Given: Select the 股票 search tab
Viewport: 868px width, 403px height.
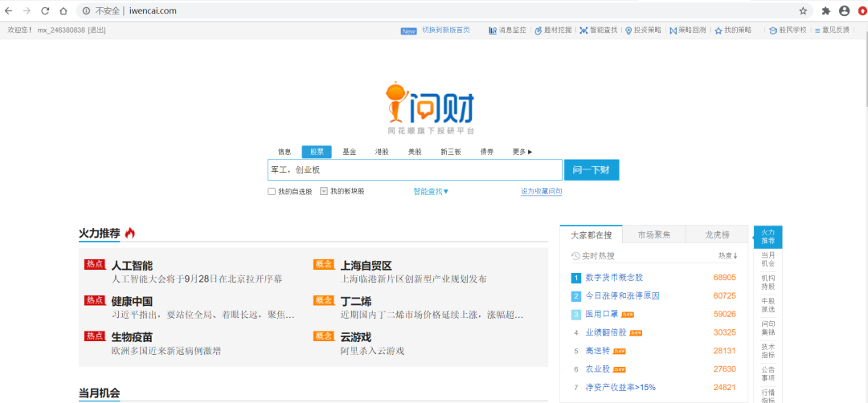Looking at the screenshot, I should point(317,152).
